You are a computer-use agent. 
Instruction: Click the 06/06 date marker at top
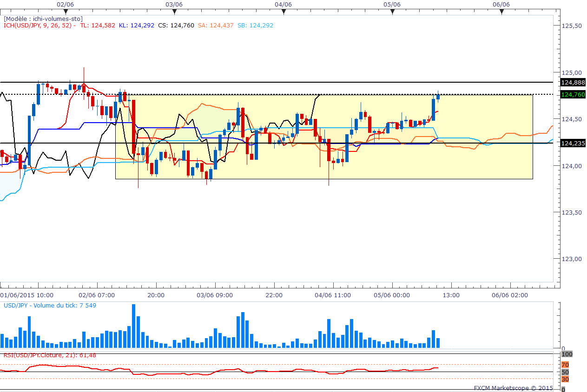tap(501, 4)
